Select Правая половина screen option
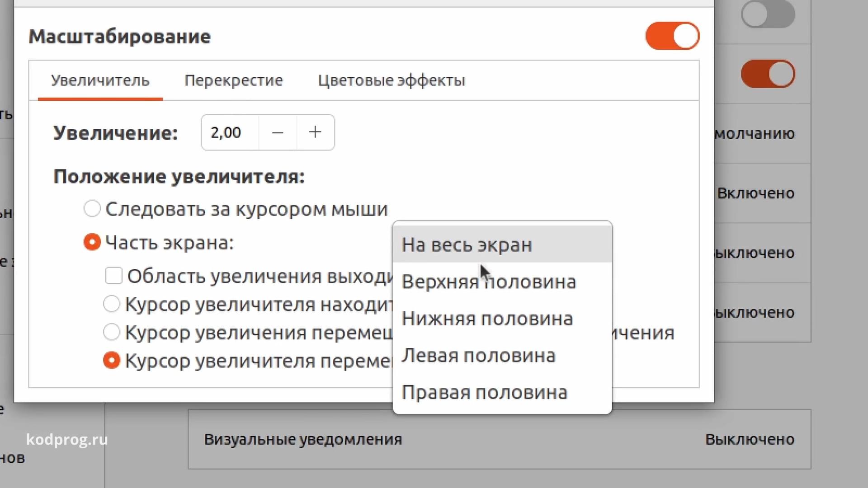The image size is (868, 488). click(x=485, y=391)
